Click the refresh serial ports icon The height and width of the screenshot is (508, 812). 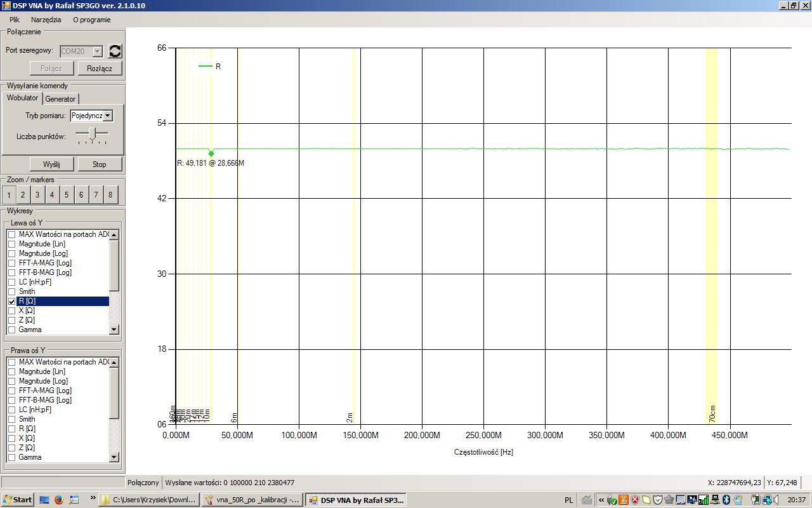coord(115,51)
